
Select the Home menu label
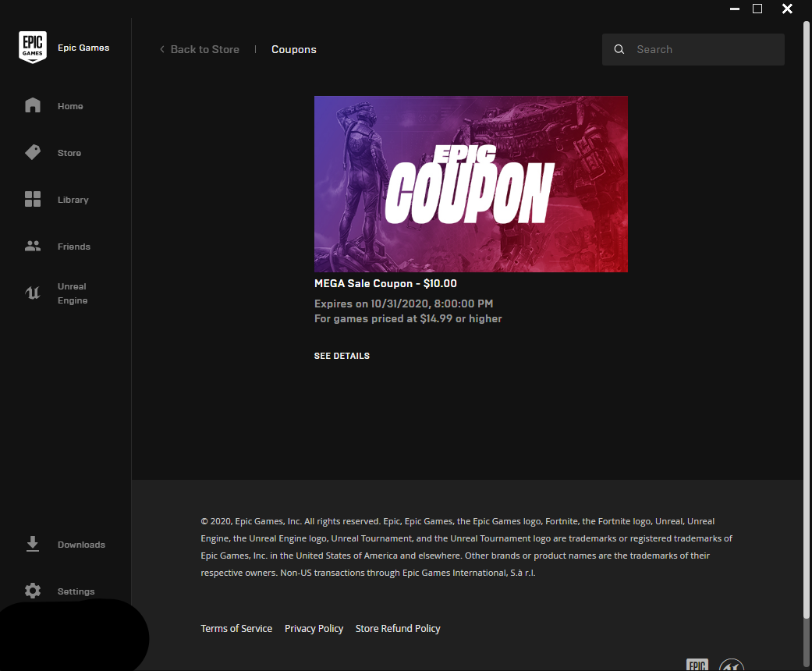[x=70, y=106]
